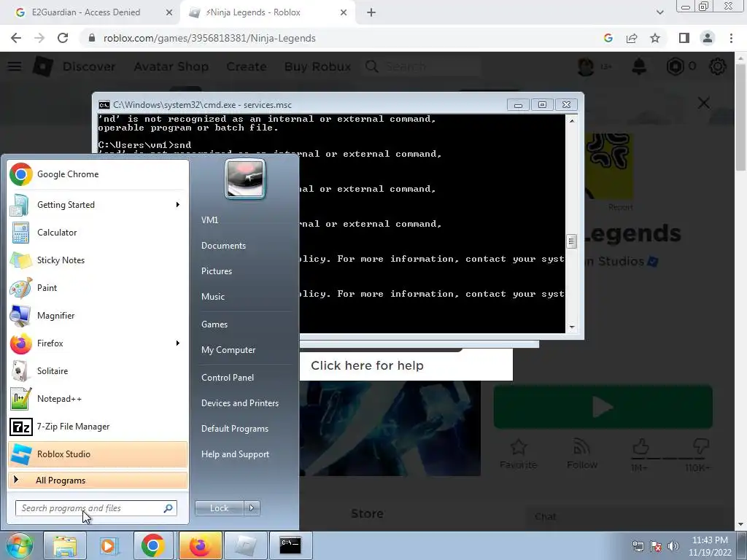Expand Firefox jump list arrow

tap(178, 343)
